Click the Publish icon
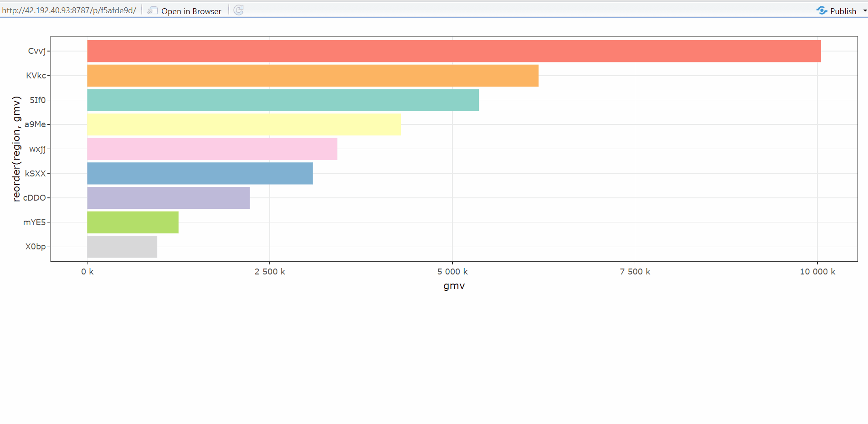This screenshot has height=424, width=868. [822, 10]
